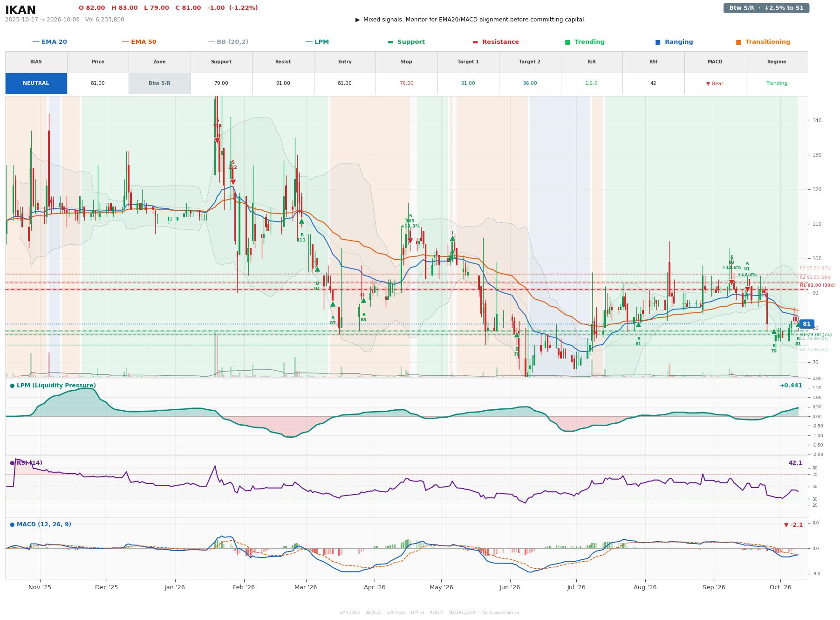Select the Target 1 value 91.00 cell

(468, 83)
